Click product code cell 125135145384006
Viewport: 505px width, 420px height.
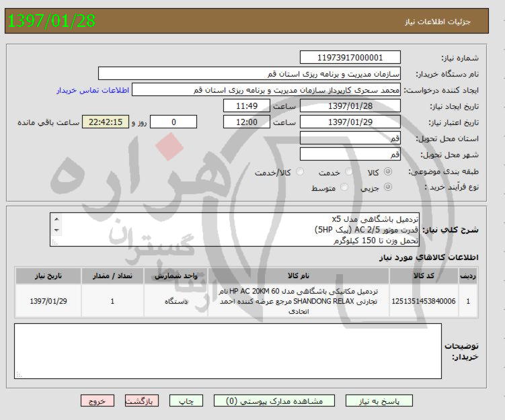point(424,301)
